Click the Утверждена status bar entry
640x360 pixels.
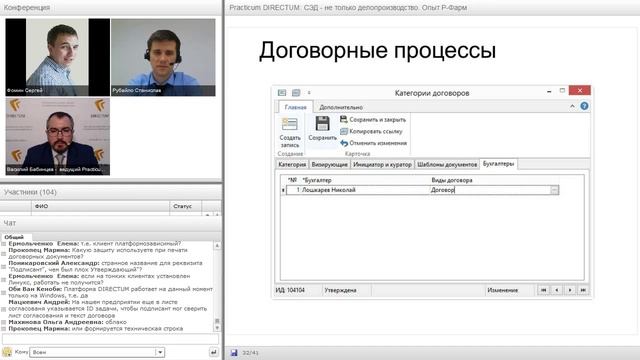tap(340, 290)
